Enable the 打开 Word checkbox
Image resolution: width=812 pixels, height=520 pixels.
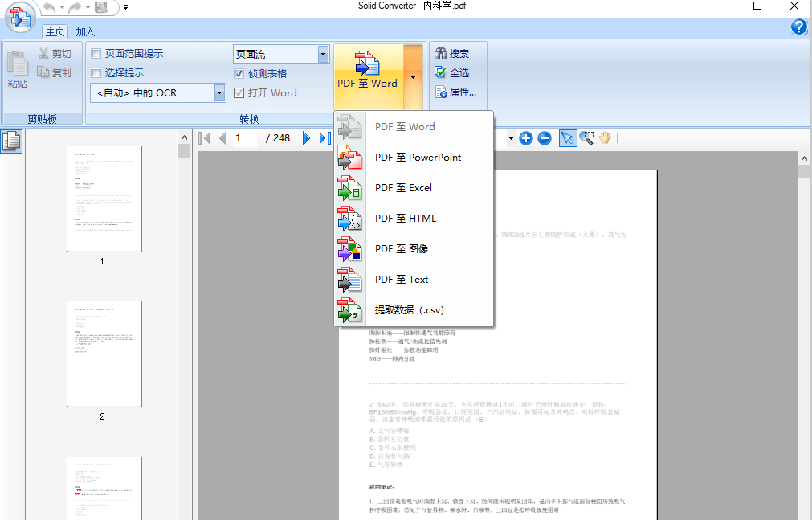(x=239, y=92)
